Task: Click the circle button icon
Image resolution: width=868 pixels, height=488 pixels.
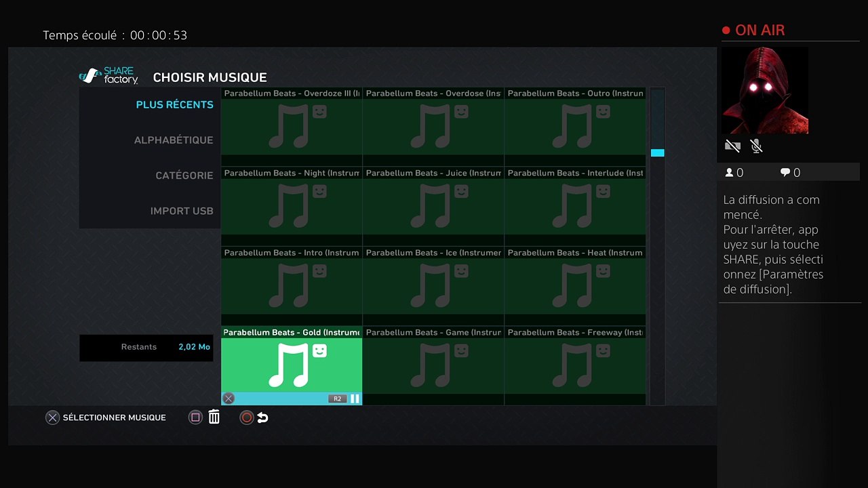Action: click(x=247, y=418)
